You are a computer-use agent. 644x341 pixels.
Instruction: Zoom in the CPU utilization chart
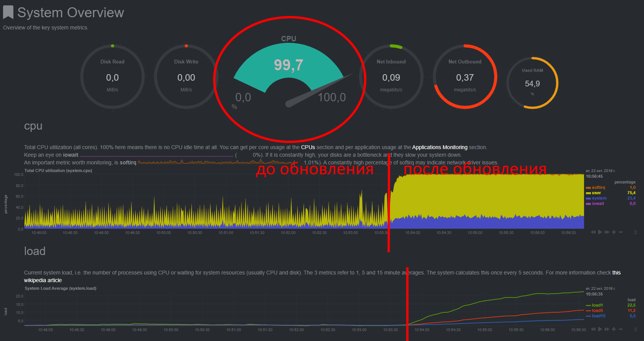(x=614, y=232)
